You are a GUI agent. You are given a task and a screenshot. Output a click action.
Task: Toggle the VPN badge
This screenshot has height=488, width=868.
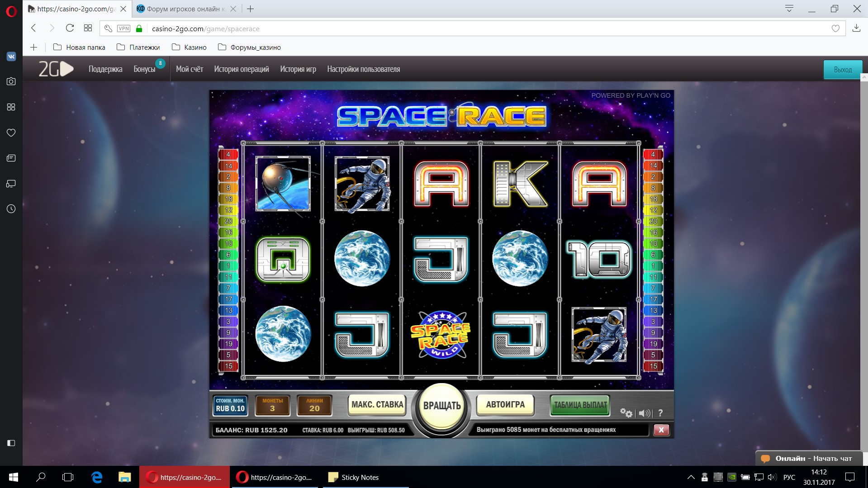click(123, 28)
